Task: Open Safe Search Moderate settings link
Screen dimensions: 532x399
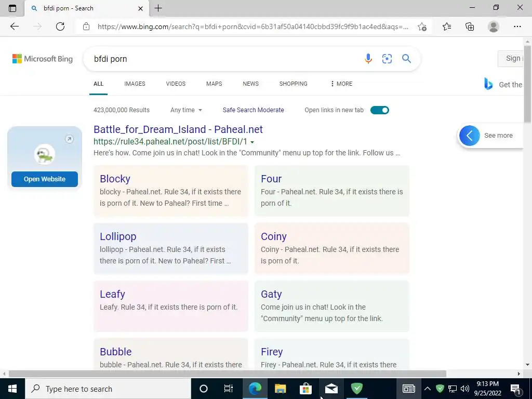Action: tap(254, 110)
